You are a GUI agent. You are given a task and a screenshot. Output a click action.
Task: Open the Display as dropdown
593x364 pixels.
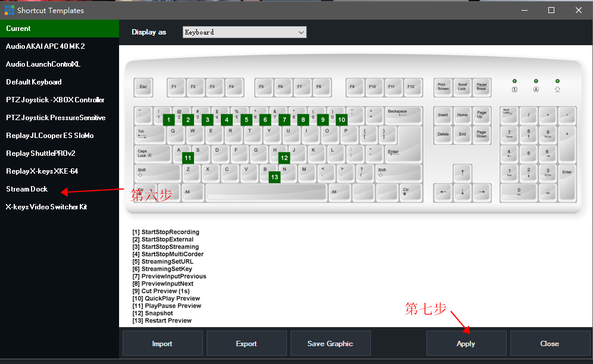[244, 32]
